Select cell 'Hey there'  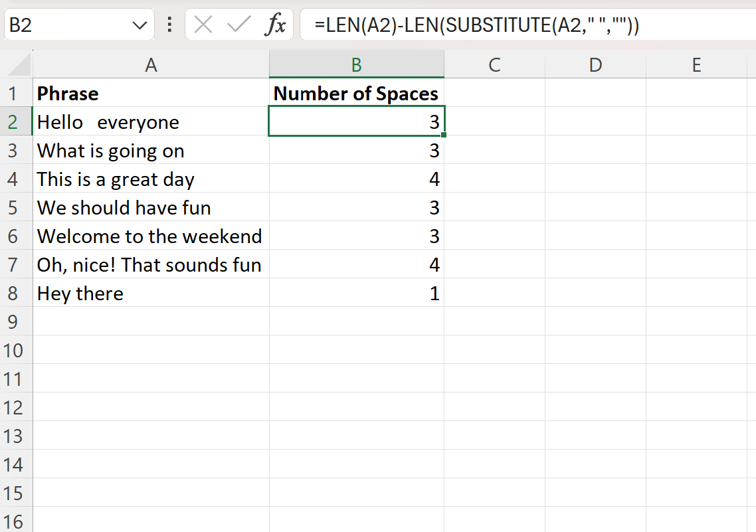coord(151,293)
